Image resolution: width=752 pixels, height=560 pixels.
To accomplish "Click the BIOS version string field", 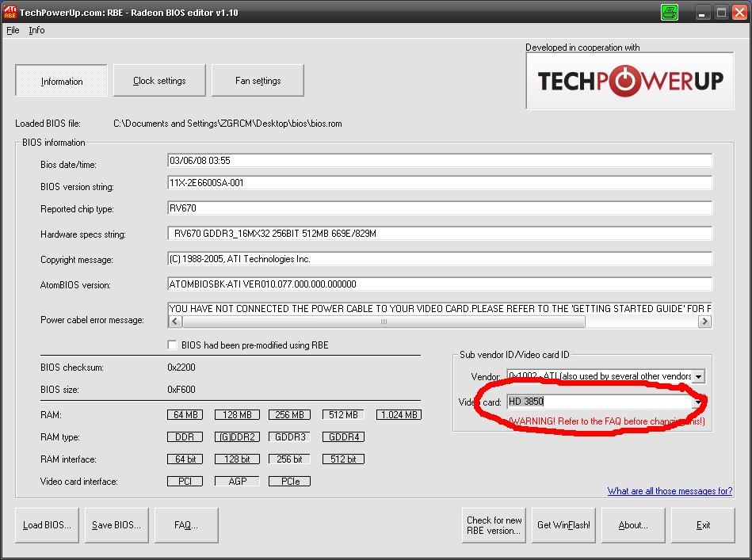I will pos(440,183).
